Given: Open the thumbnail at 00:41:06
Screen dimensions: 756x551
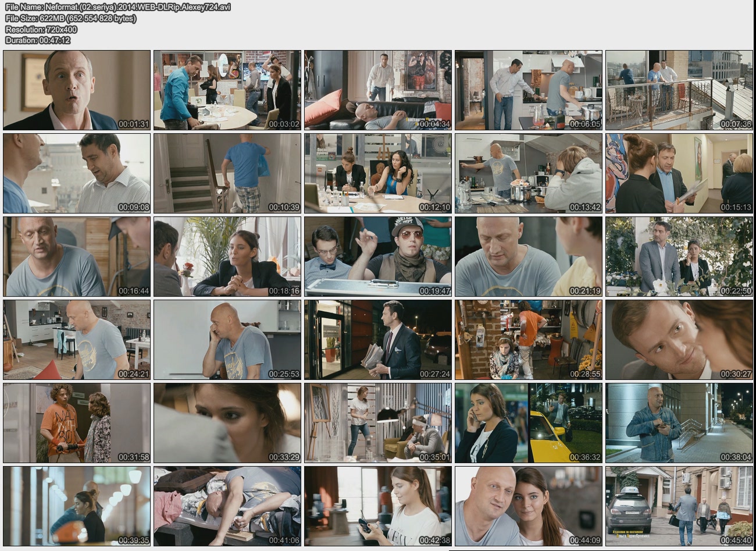Looking at the screenshot, I should click(x=227, y=506).
